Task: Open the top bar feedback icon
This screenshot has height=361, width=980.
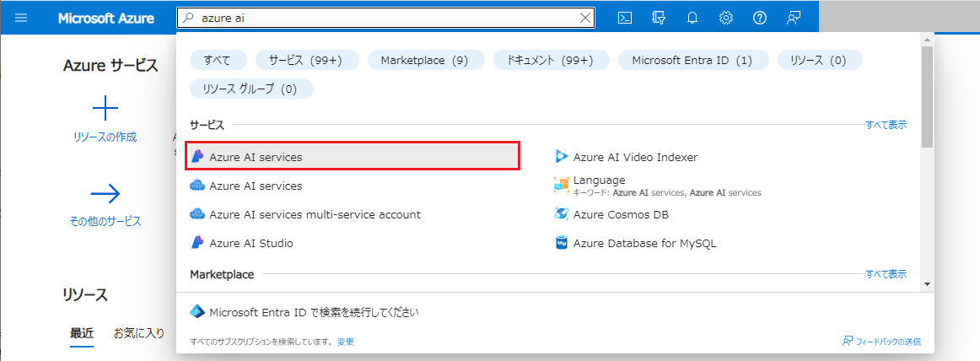Action: click(x=793, y=18)
